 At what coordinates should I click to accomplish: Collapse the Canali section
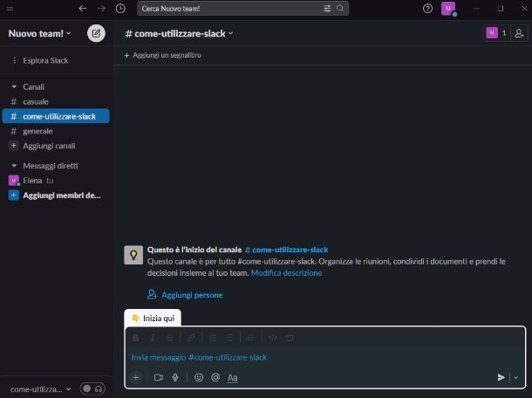14,87
